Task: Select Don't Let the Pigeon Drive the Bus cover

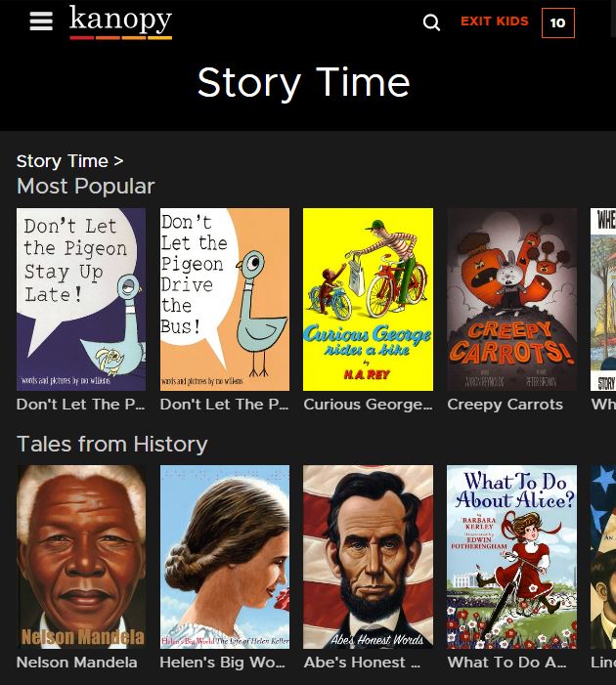Action: click(225, 299)
